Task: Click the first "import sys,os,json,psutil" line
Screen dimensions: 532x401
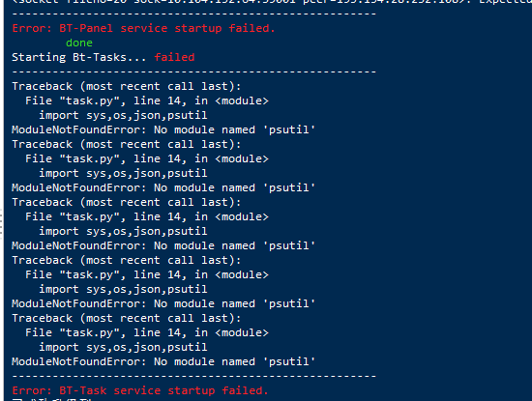Action: (x=123, y=116)
